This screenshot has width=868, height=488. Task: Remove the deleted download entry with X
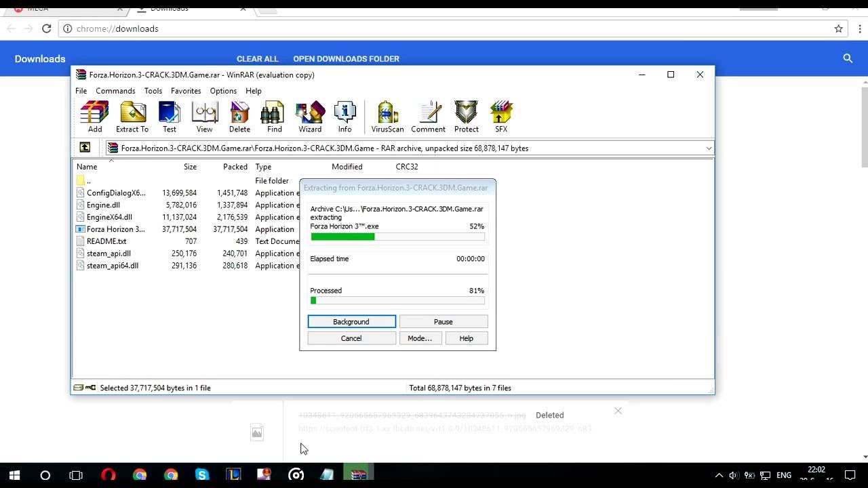coord(618,411)
